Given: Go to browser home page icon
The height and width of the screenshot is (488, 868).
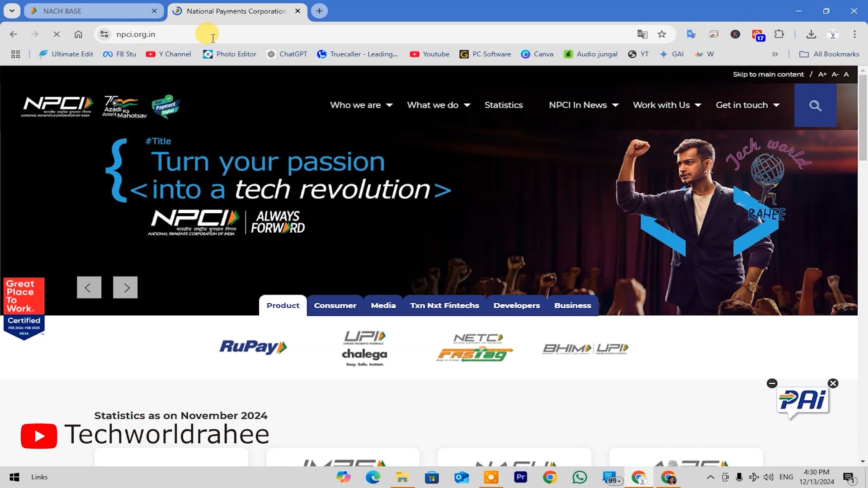Looking at the screenshot, I should (78, 34).
